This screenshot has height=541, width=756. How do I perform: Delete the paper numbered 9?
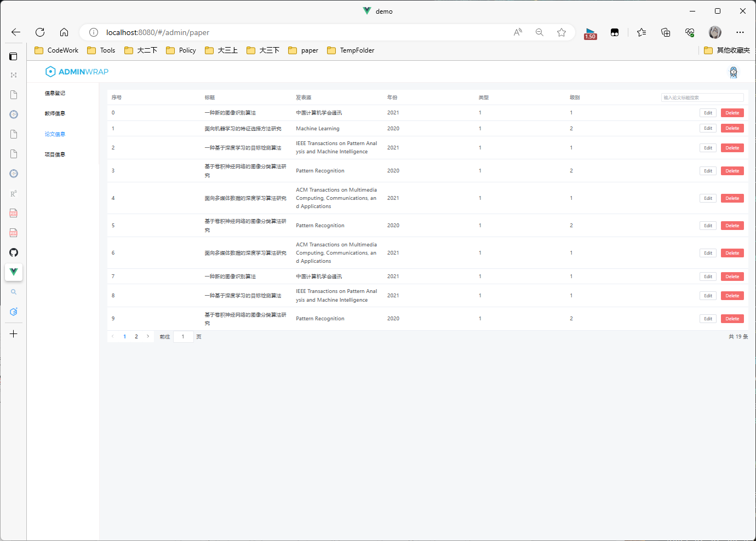[732, 318]
